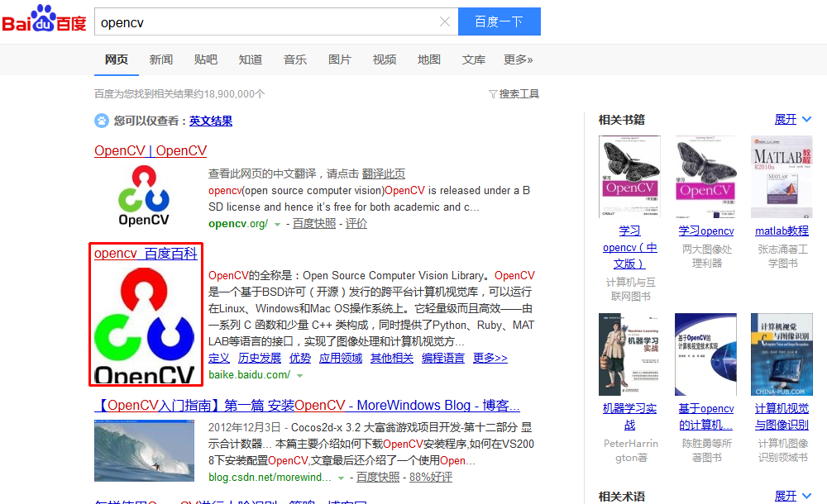The image size is (827, 504).
Task: Click the 百度一下 search button
Action: coord(499,21)
